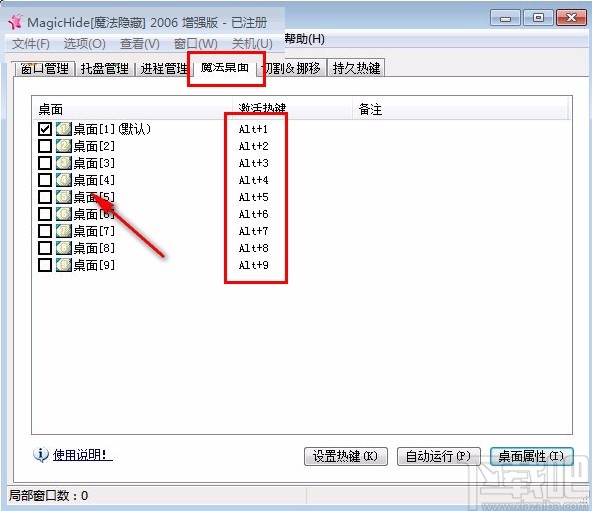The image size is (592, 511).
Task: Enable the 桌面[6] checkbox
Action: 45,214
